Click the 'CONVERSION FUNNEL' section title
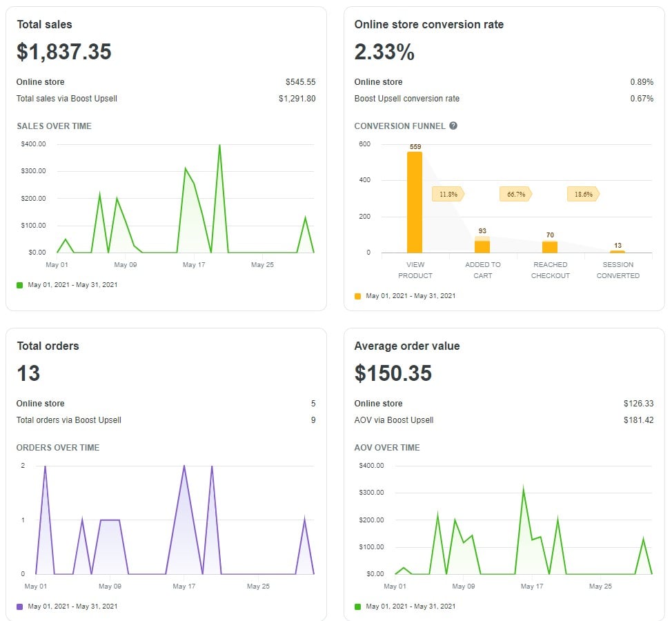 399,126
